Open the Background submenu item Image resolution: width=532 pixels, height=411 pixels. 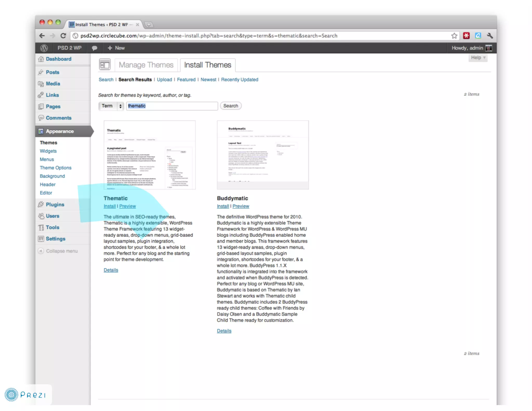point(52,176)
